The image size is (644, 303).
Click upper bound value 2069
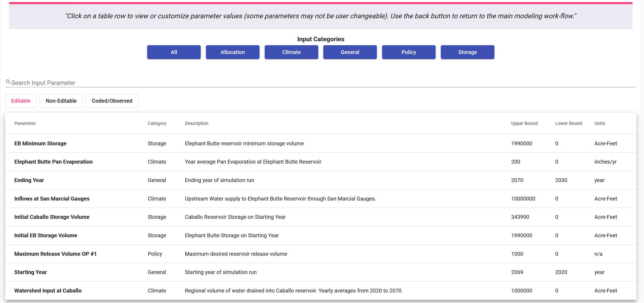click(517, 272)
